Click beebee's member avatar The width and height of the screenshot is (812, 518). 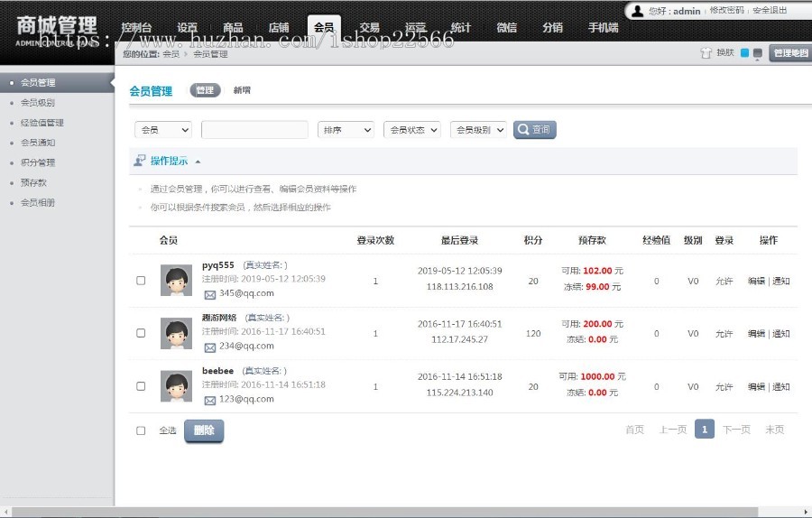click(x=176, y=386)
